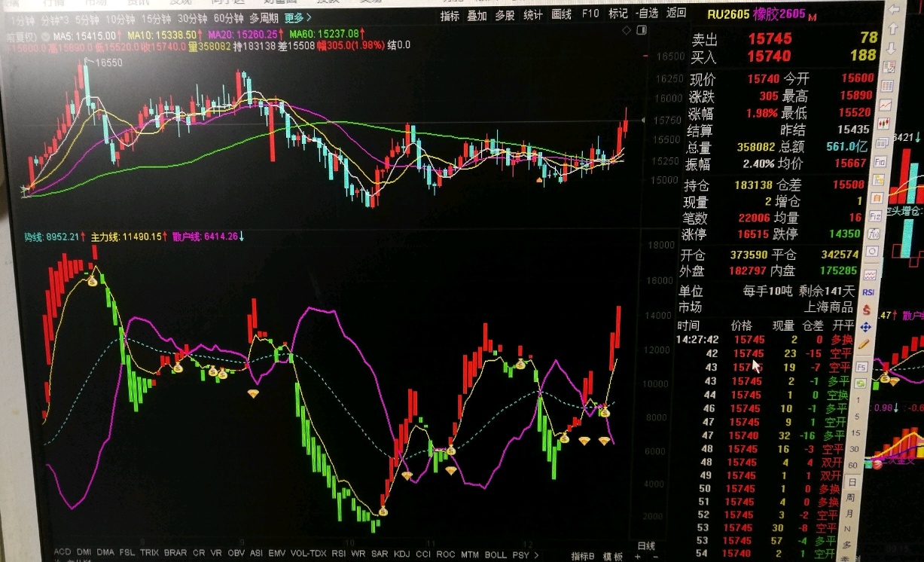Click the red S icon in right toolbar

point(866,310)
